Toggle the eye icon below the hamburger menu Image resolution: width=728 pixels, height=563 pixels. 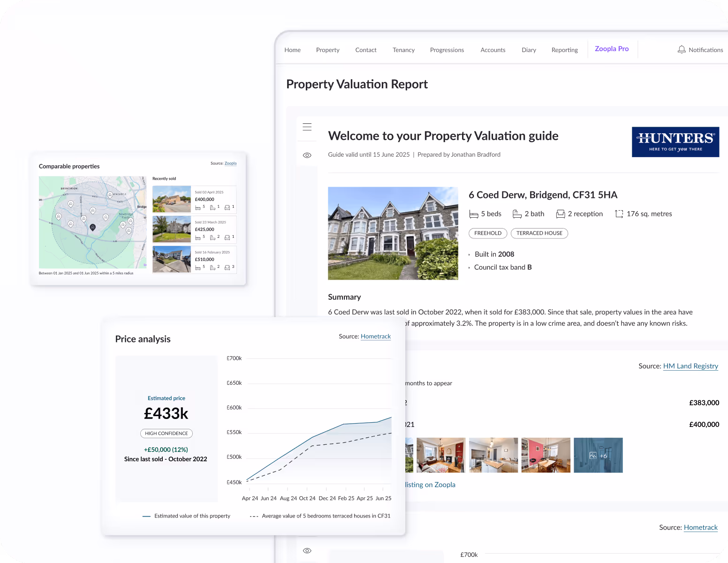click(307, 155)
